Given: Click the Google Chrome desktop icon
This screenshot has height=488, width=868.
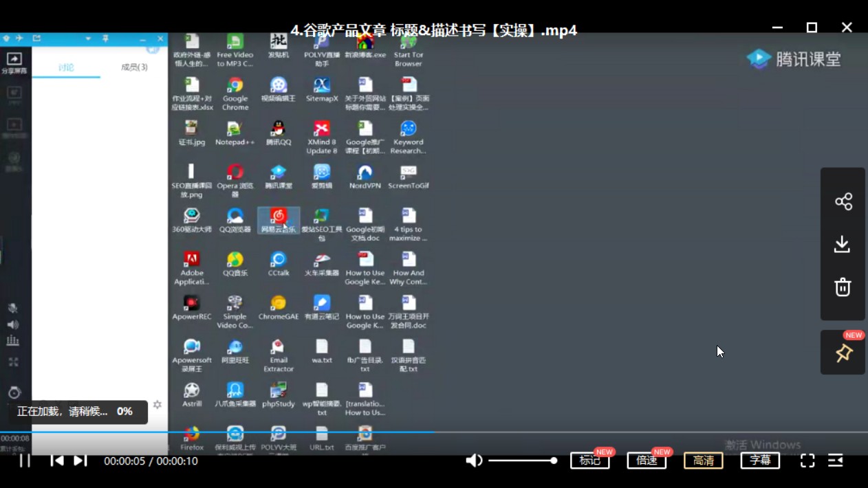Looking at the screenshot, I should tap(235, 93).
